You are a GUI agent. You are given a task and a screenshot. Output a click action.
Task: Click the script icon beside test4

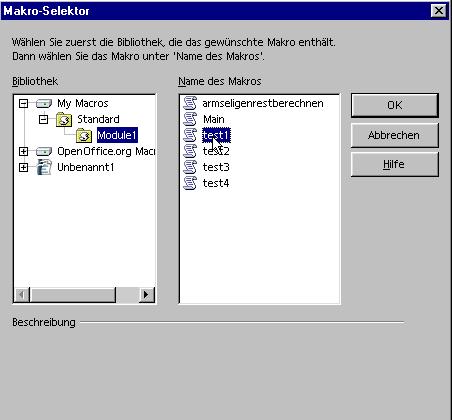coord(190,183)
